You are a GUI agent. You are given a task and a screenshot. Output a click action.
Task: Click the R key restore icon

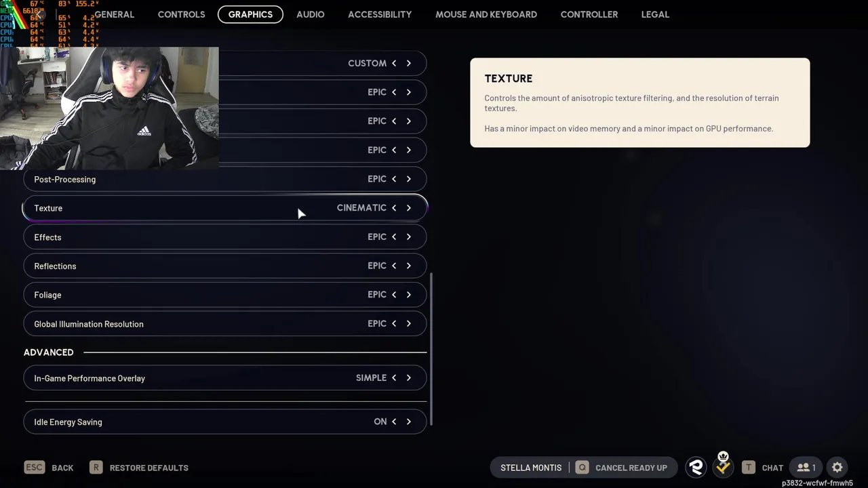[x=96, y=468]
